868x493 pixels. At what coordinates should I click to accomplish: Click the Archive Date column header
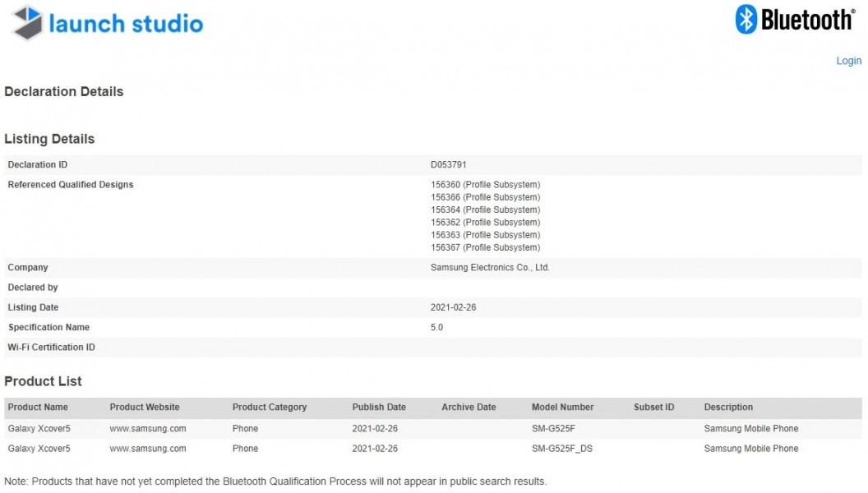click(469, 408)
